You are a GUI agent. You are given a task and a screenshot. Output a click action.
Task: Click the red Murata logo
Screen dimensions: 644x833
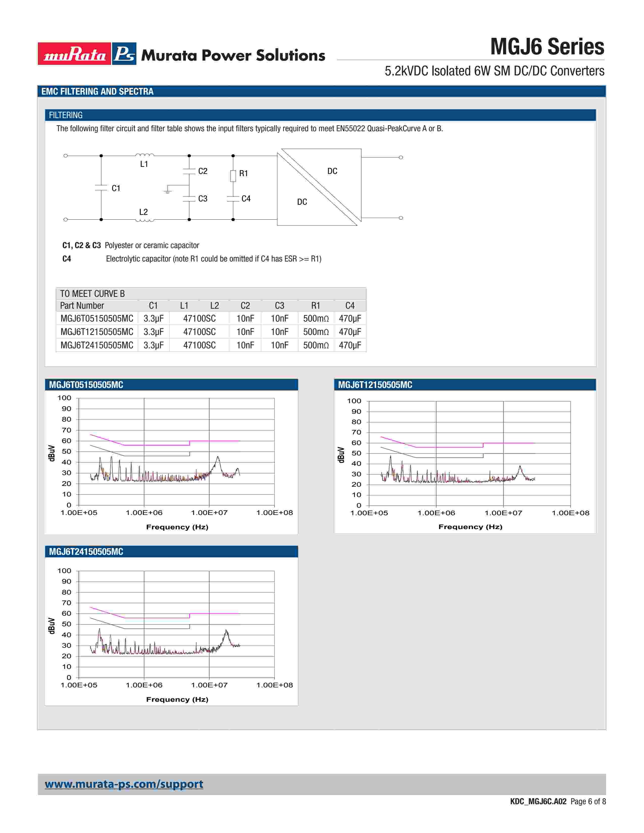point(75,54)
